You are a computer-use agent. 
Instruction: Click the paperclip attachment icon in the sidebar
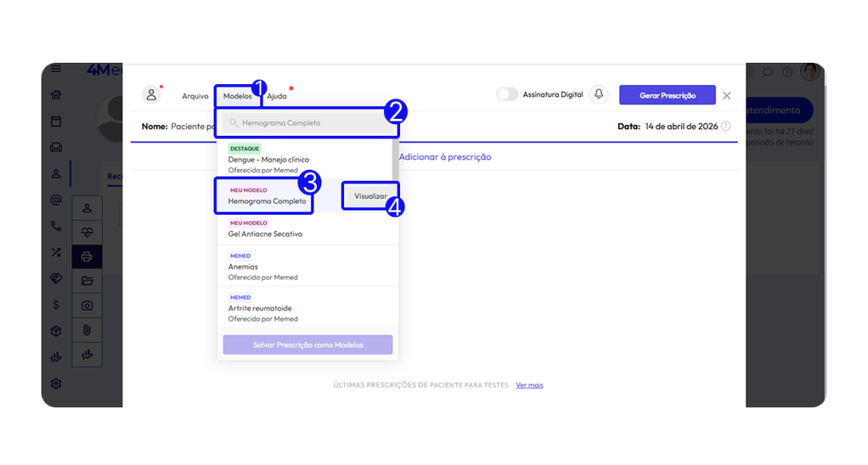coord(86,330)
